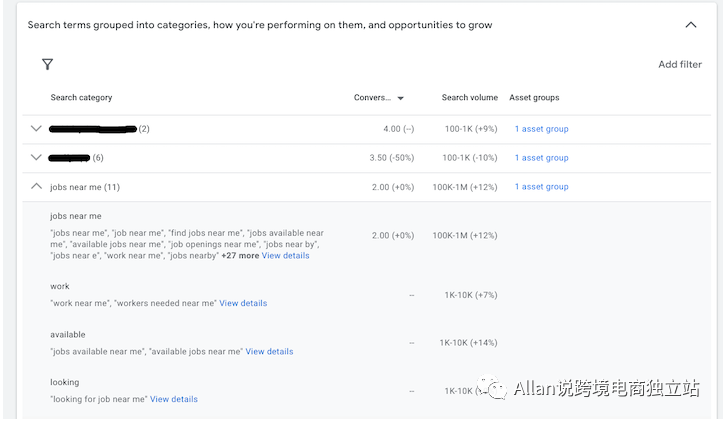723x421 pixels.
Task: View details for available subcategory
Action: pyautogui.click(x=269, y=352)
